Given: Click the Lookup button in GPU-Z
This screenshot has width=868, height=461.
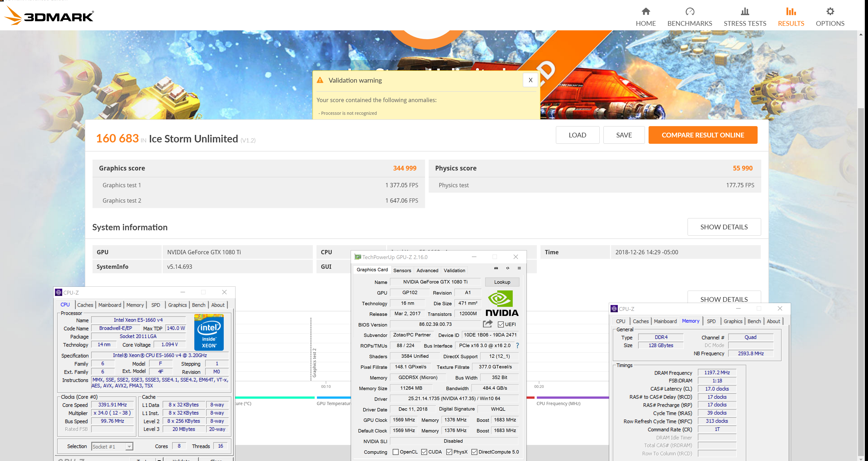Looking at the screenshot, I should point(502,282).
